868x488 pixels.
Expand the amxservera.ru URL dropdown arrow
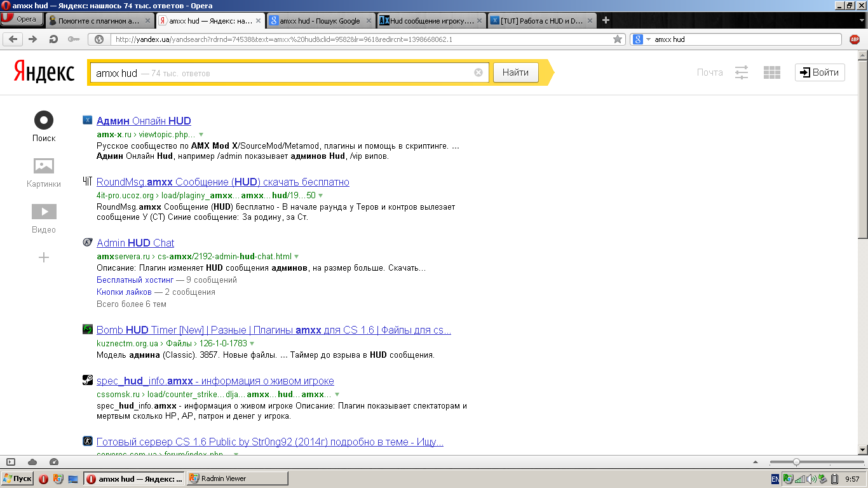(296, 257)
